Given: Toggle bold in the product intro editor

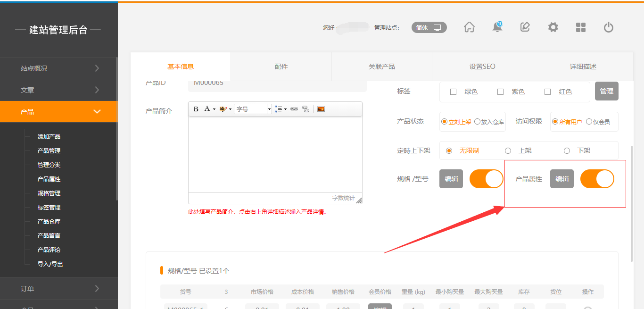Looking at the screenshot, I should pos(196,109).
